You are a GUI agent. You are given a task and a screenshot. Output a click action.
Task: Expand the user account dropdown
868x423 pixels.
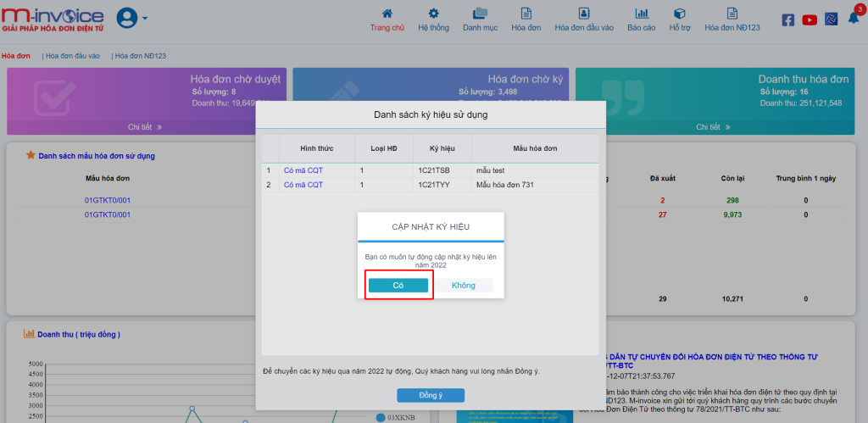(131, 18)
